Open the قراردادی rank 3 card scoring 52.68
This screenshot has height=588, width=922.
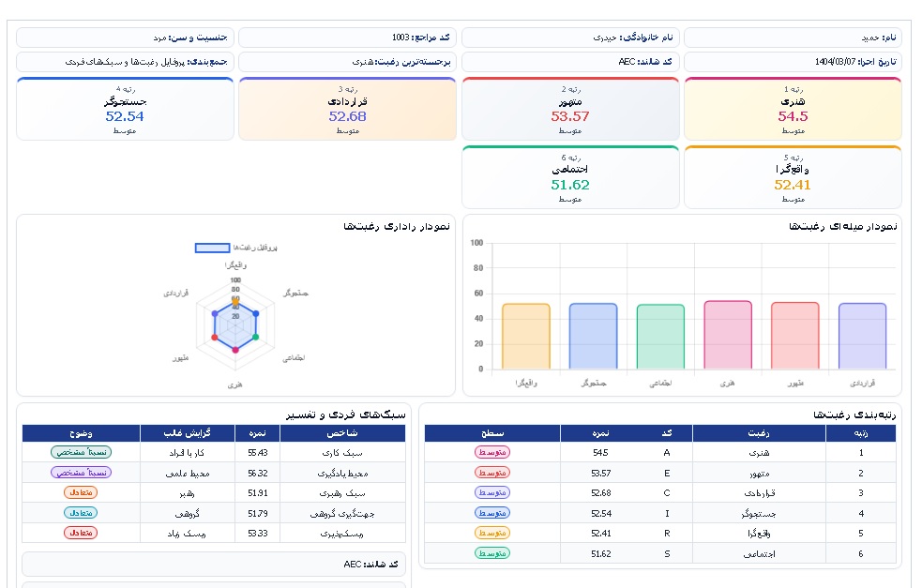pyautogui.click(x=348, y=109)
